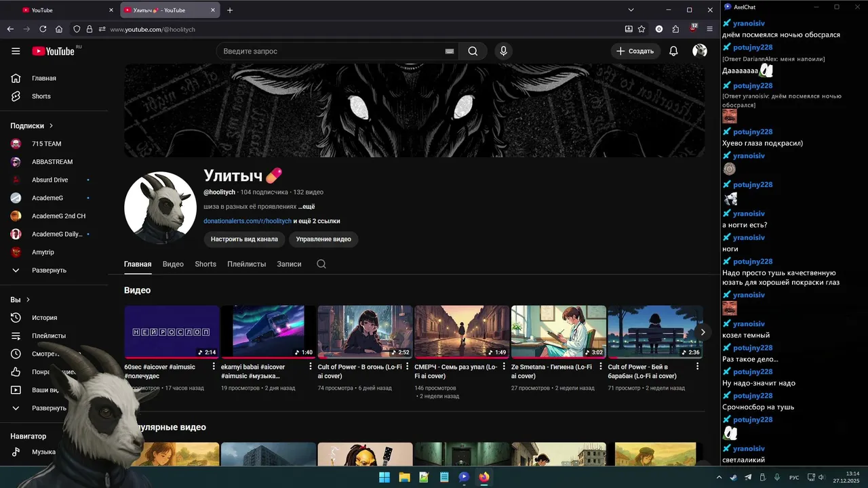Click the Telegram tray icon
This screenshot has width=868, height=488.
pos(748,477)
